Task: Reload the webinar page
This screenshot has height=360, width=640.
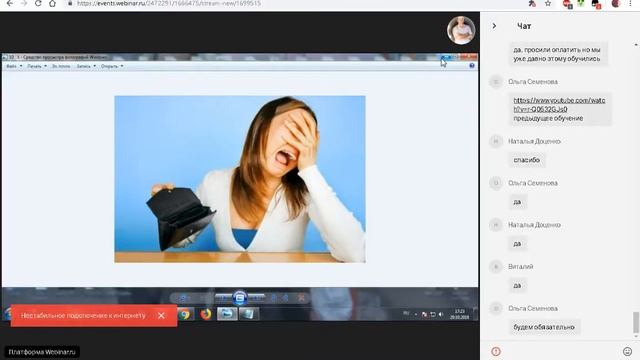Action: click(38, 3)
